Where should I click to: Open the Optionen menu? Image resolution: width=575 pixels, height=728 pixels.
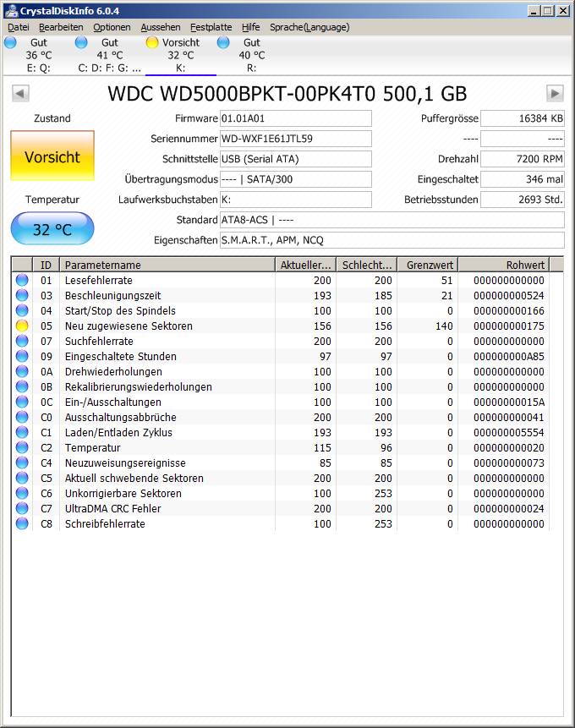click(x=112, y=27)
